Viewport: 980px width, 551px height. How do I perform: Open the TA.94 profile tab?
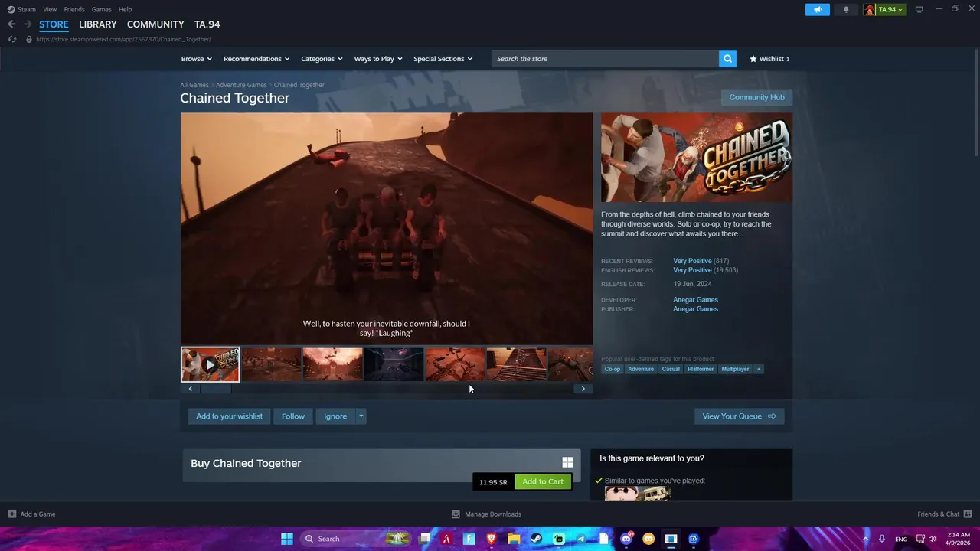(x=207, y=24)
